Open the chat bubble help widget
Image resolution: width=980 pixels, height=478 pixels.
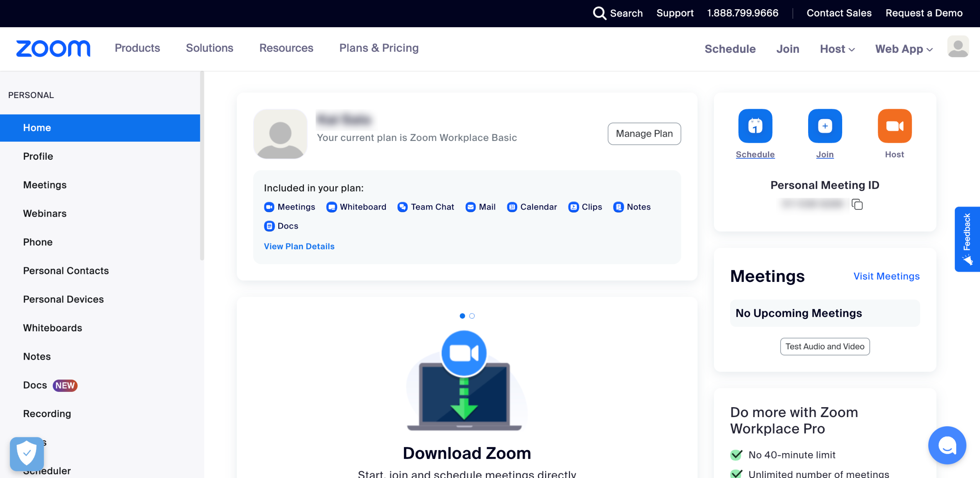pyautogui.click(x=947, y=445)
